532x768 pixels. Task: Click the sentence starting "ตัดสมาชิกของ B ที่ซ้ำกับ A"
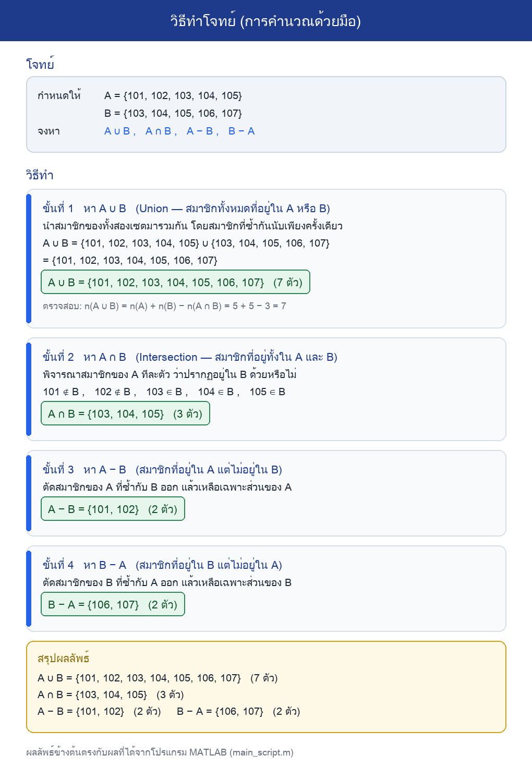(x=167, y=582)
